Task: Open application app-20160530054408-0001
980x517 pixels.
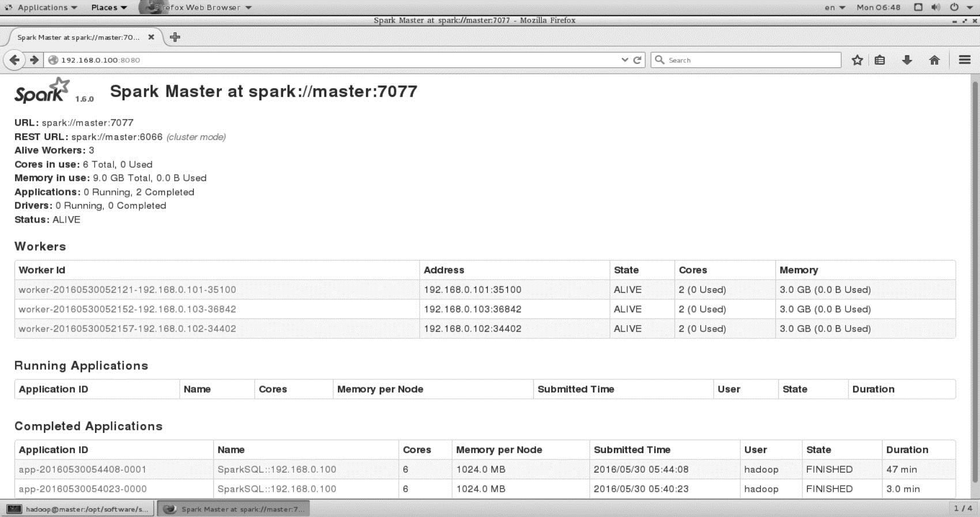Action: (x=82, y=469)
